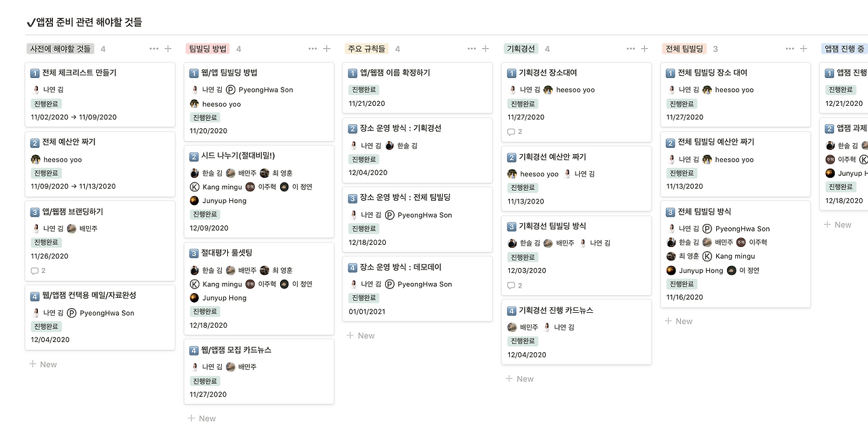The image size is (868, 435).
Task: Click comment bubble on 기획경선 팀빌딩 방식 card
Action: (515, 286)
